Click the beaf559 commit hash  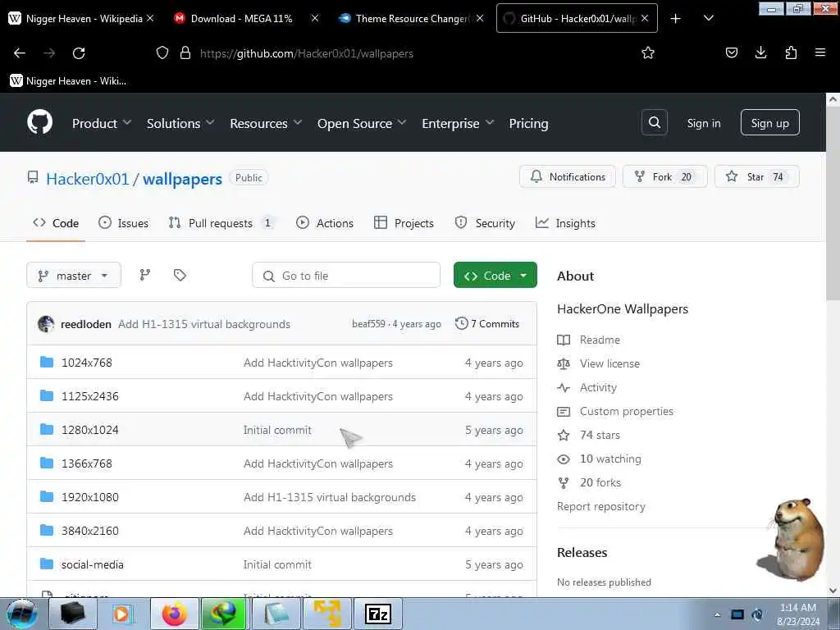368,324
